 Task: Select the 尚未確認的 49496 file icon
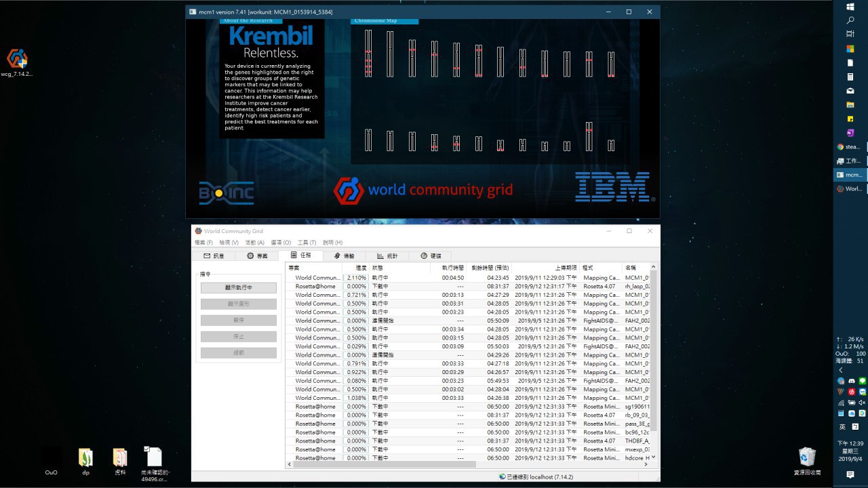click(154, 464)
